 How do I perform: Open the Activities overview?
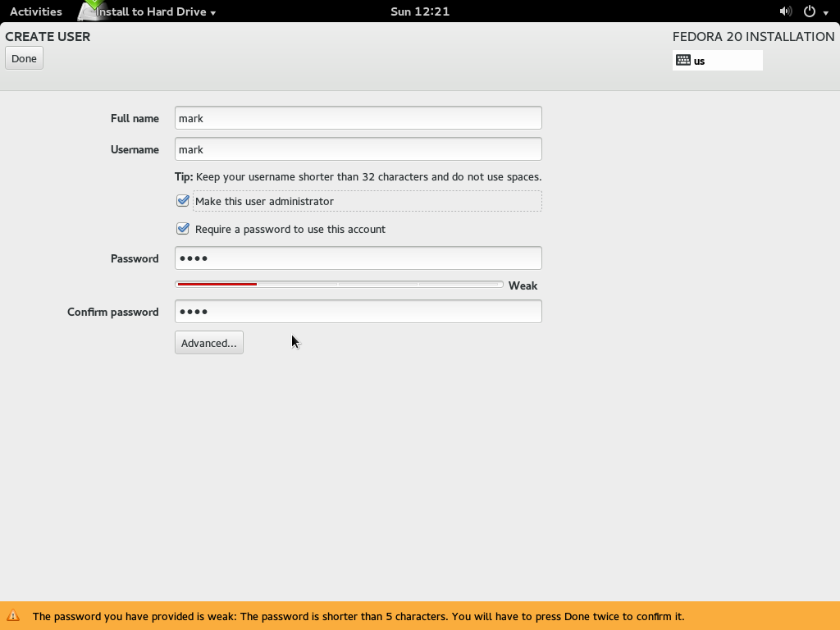click(35, 11)
